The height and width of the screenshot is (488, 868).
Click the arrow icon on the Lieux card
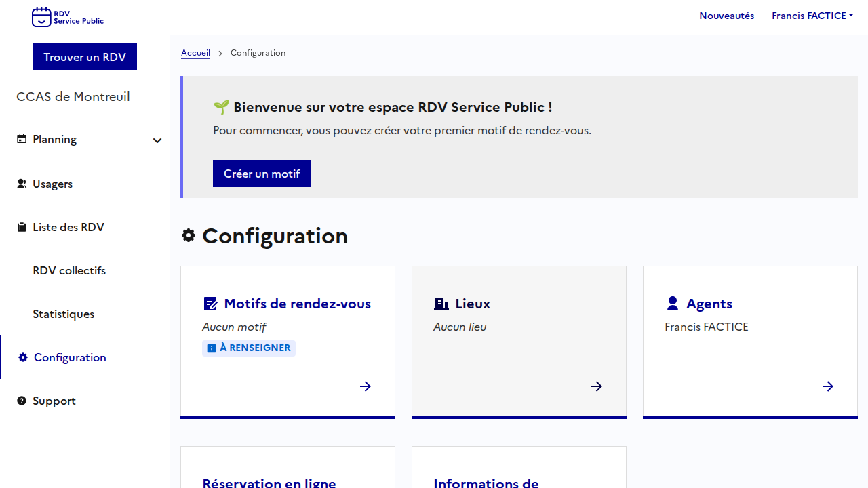[x=597, y=386]
